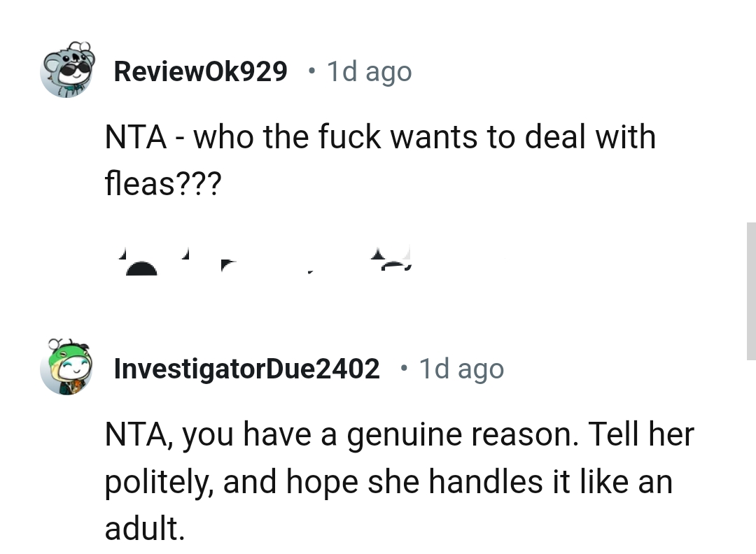Click the 1d ago timestamp on ReviewOk929's comment

[x=369, y=71]
